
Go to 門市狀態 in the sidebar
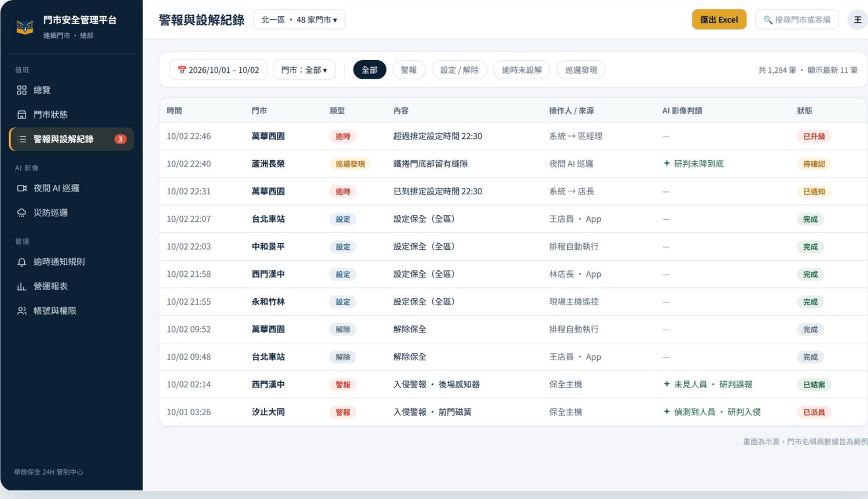[72, 114]
